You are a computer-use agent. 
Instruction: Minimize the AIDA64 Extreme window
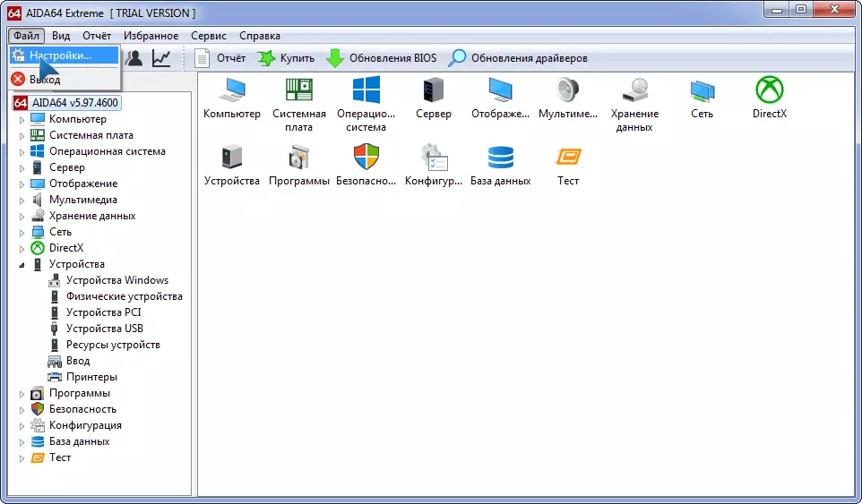776,9
